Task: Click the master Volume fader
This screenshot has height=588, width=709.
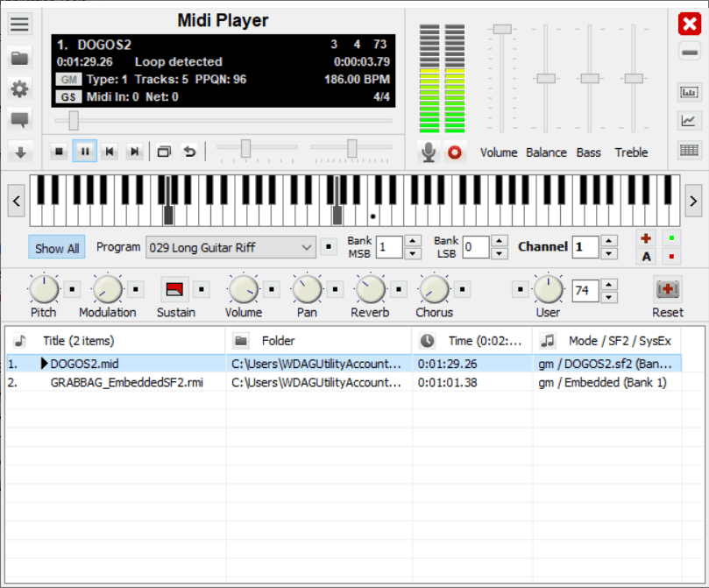Action: (x=502, y=30)
